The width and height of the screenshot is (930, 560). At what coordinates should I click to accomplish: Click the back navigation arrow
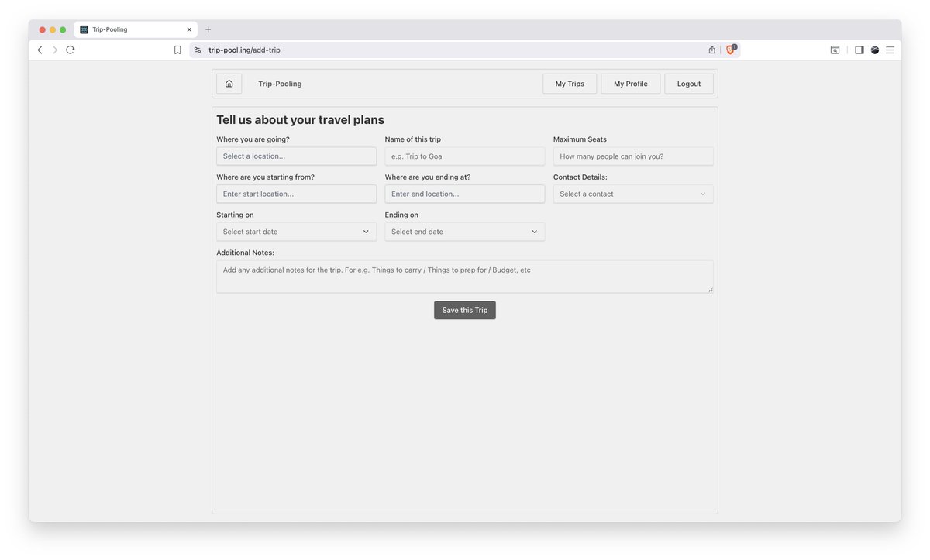click(x=40, y=49)
